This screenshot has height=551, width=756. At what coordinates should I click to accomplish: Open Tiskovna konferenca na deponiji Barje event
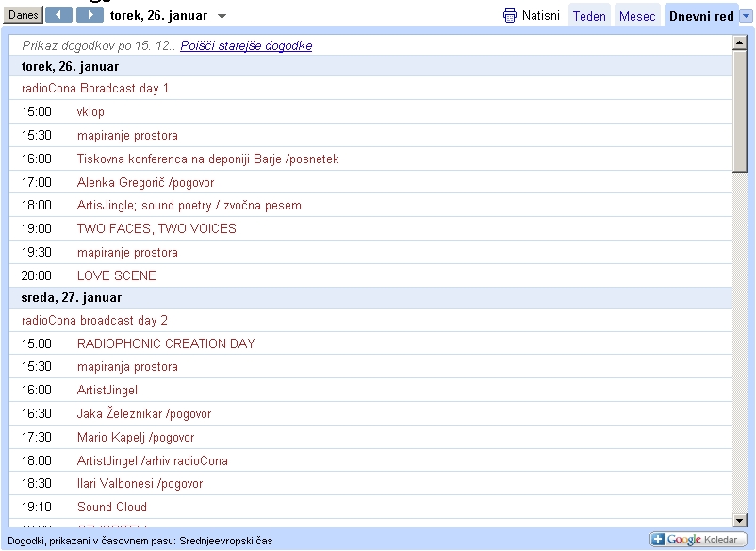[207, 159]
